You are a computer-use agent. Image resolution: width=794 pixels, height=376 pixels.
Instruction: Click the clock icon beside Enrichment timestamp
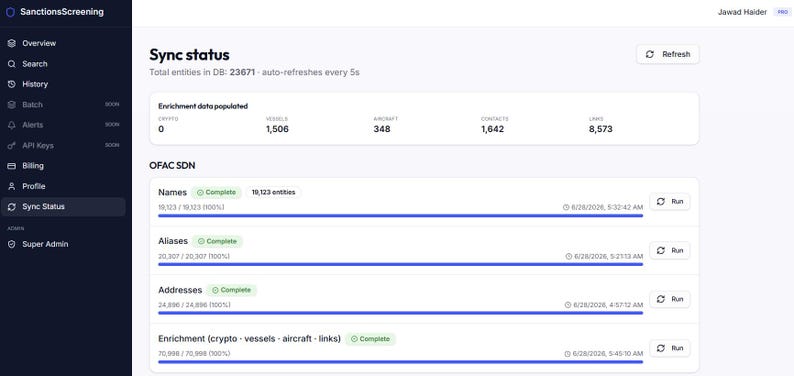[568, 354]
